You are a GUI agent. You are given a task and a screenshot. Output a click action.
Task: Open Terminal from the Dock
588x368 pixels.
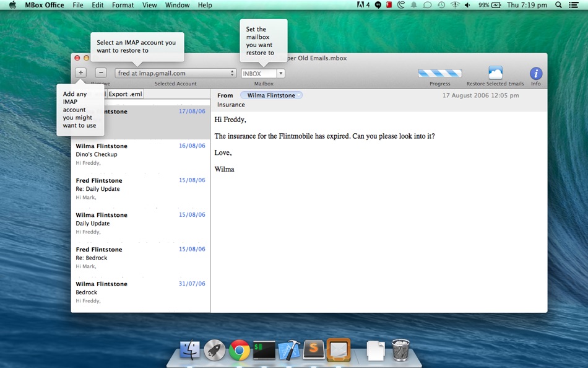[264, 350]
